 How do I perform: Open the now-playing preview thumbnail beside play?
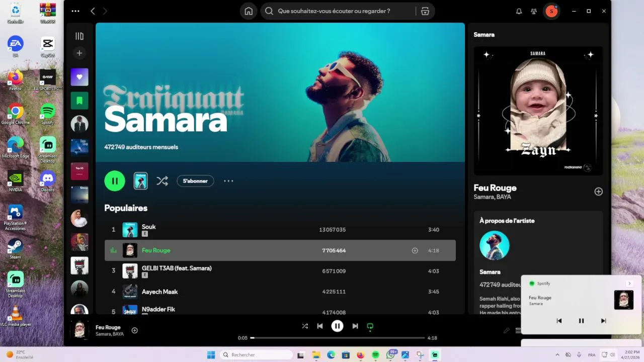[x=140, y=181]
